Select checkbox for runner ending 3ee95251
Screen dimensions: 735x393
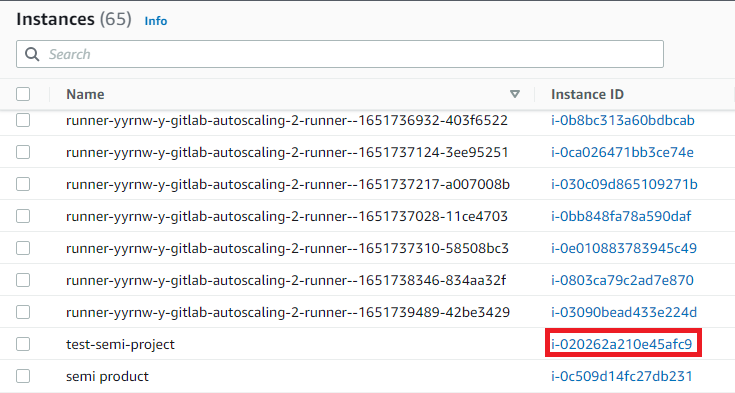pos(23,152)
